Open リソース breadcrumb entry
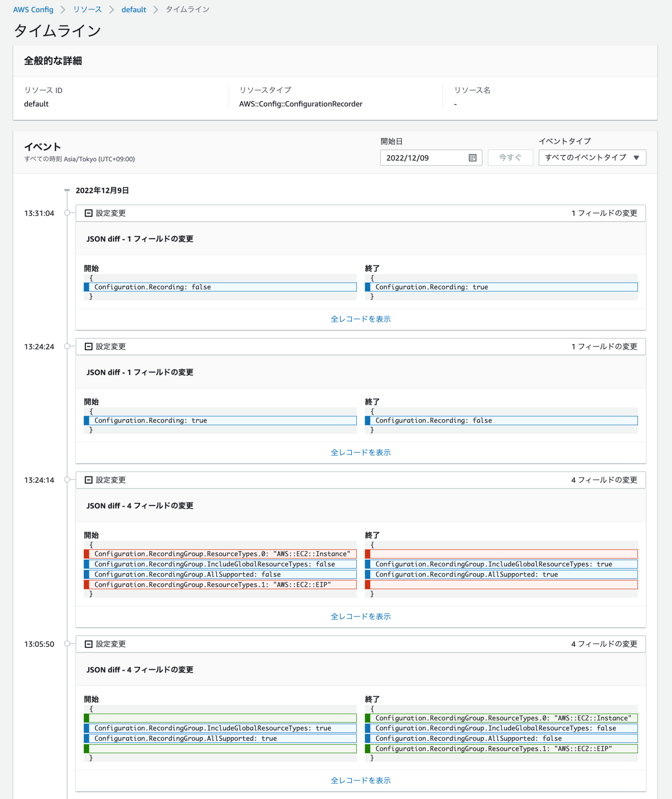 (87, 9)
